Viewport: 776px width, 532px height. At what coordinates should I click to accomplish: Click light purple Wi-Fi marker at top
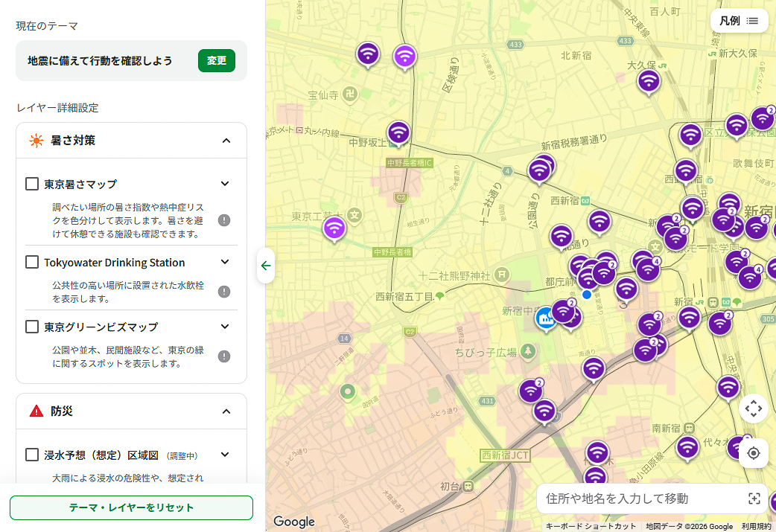click(405, 57)
